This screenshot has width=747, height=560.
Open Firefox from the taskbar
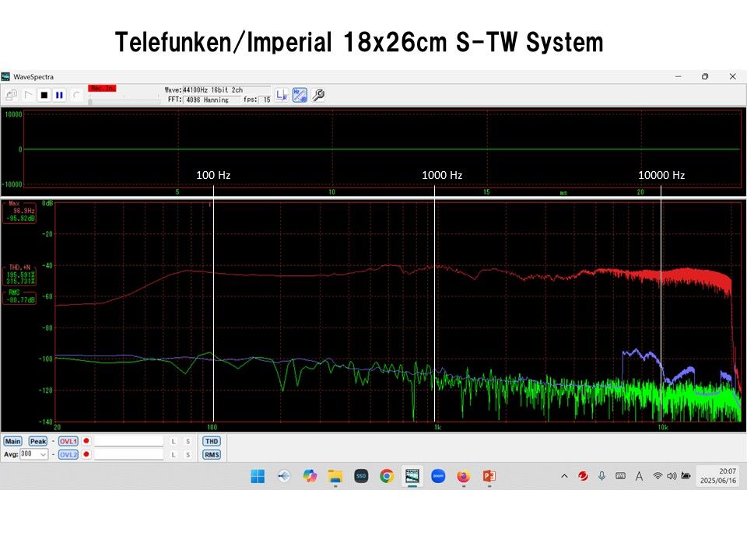(464, 476)
